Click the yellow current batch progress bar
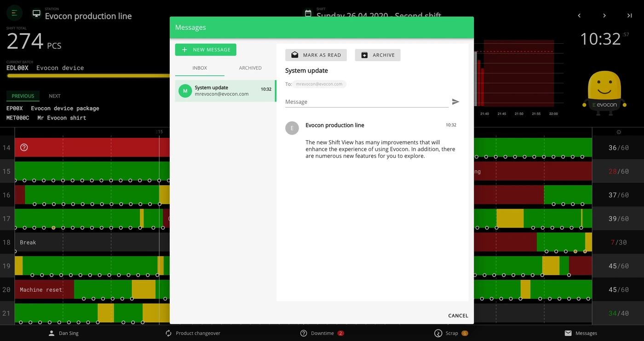 point(88,76)
